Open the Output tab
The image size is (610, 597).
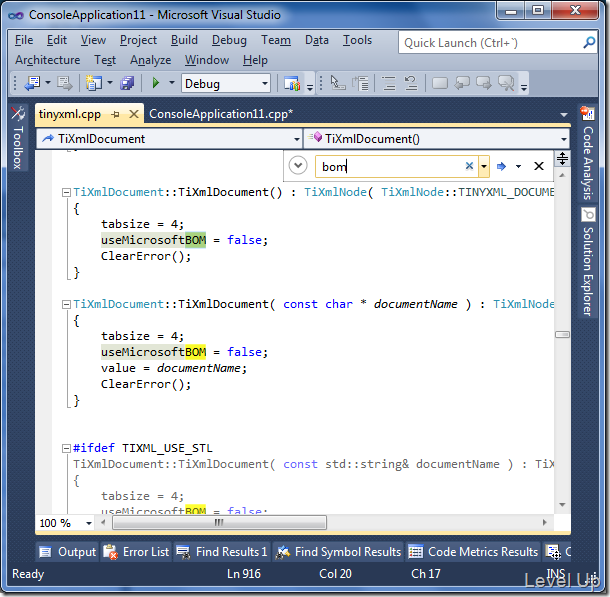[x=68, y=552]
